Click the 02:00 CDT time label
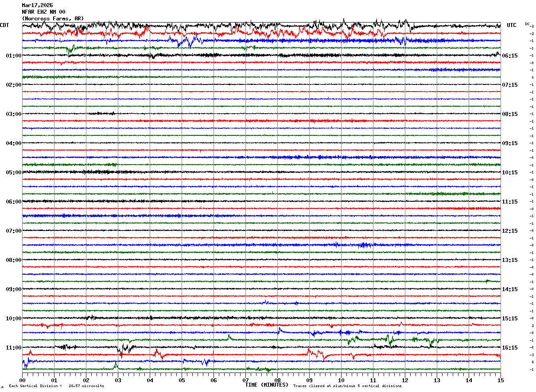This screenshot has height=392, width=536. [14, 85]
